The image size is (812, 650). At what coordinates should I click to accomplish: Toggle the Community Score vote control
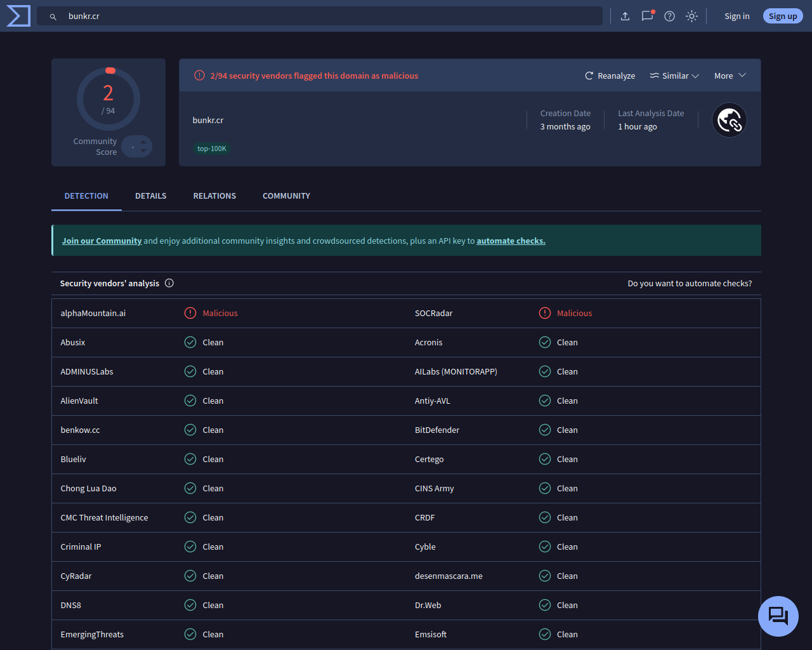136,147
